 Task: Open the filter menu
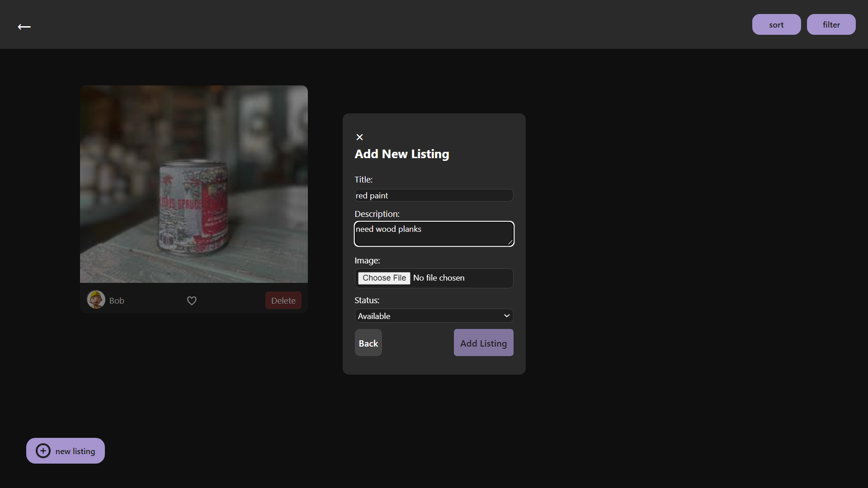(831, 24)
